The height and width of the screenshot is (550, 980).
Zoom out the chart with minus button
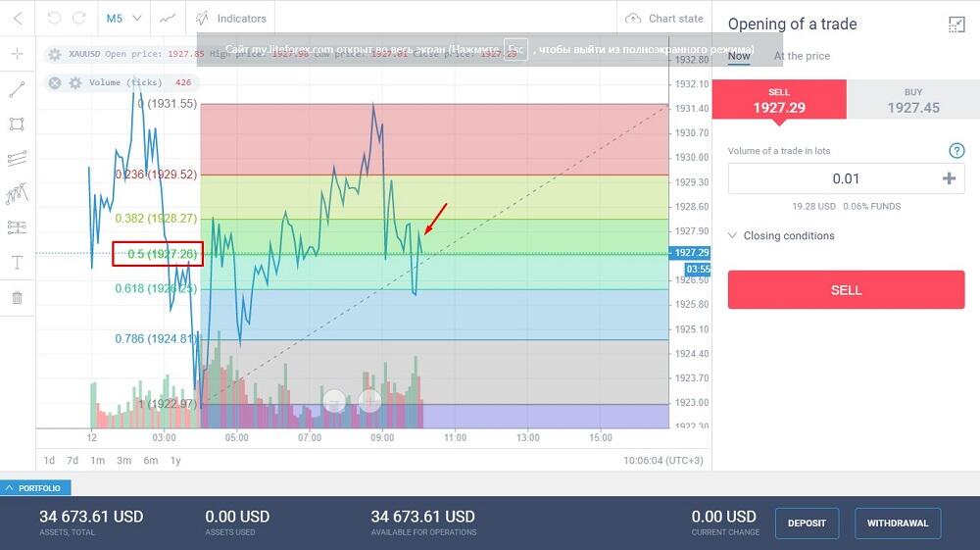334,401
